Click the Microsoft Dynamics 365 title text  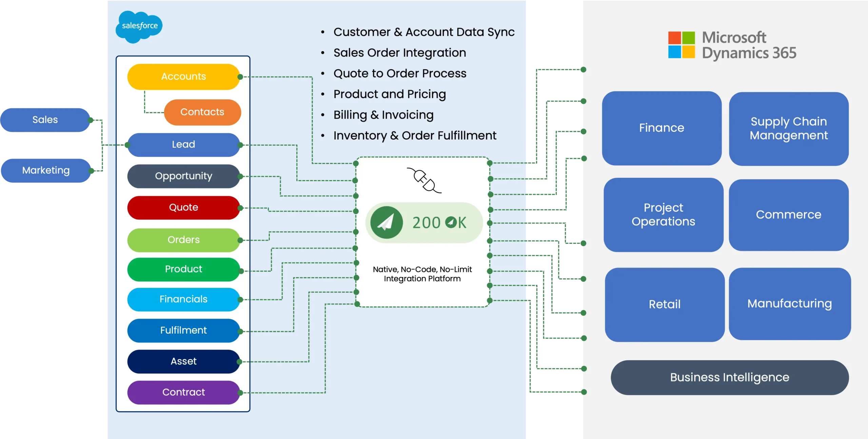[749, 45]
